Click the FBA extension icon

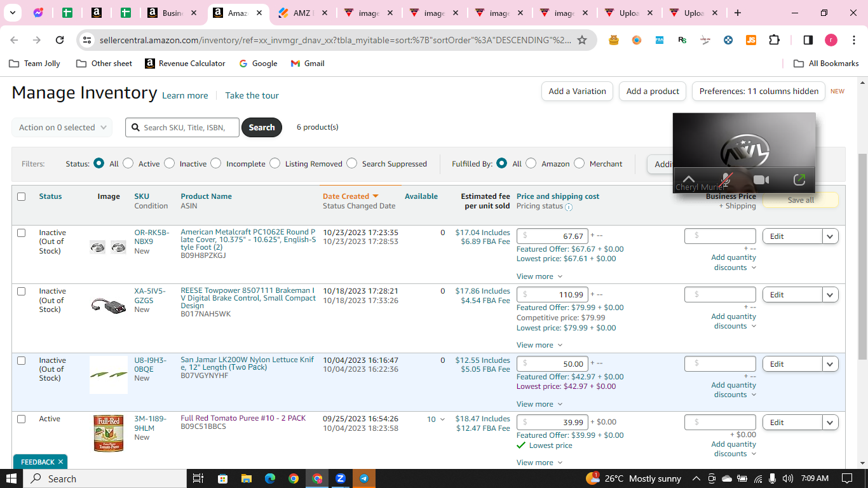[x=660, y=40]
